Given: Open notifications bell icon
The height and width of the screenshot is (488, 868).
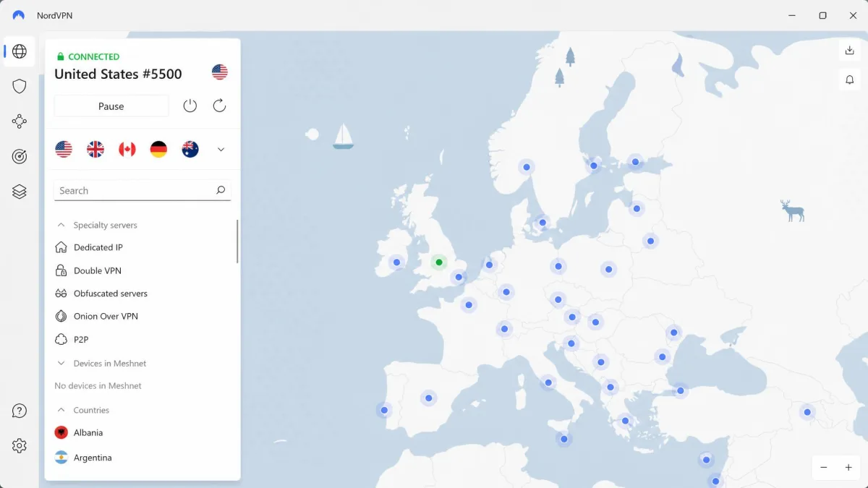Looking at the screenshot, I should (x=850, y=80).
